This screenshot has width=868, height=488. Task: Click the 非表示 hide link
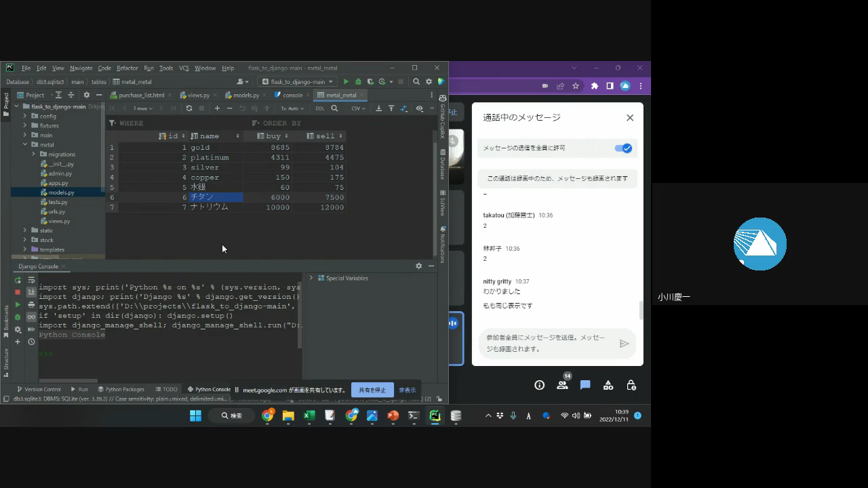pyautogui.click(x=407, y=390)
